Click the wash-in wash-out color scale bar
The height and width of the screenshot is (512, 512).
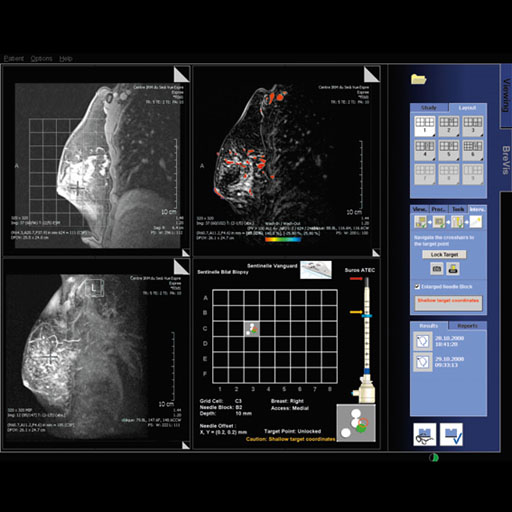pyautogui.click(x=283, y=239)
